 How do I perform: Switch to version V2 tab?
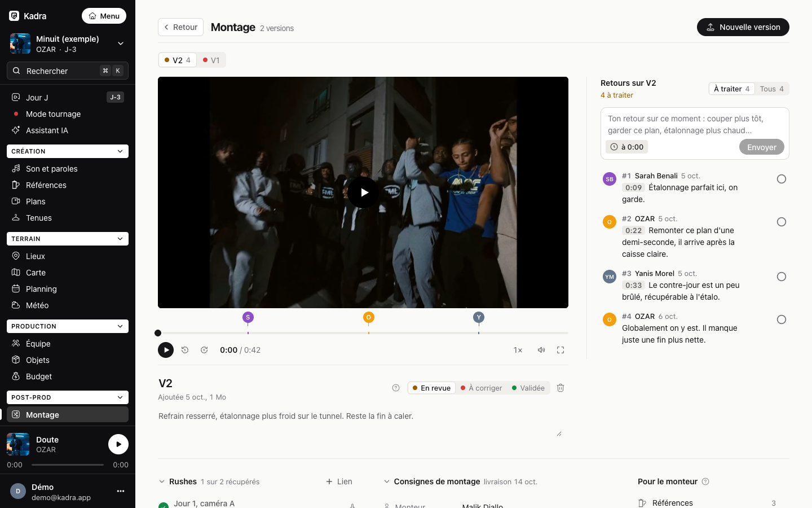tap(178, 60)
